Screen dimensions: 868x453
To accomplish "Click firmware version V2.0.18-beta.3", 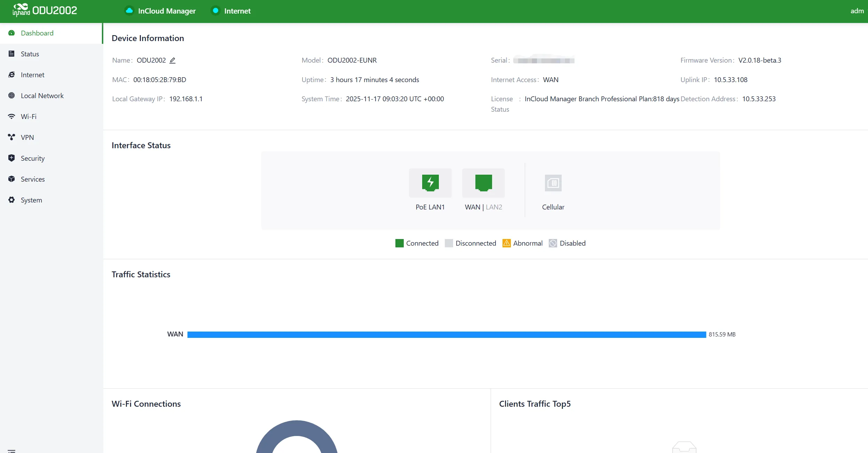I will (x=760, y=60).
